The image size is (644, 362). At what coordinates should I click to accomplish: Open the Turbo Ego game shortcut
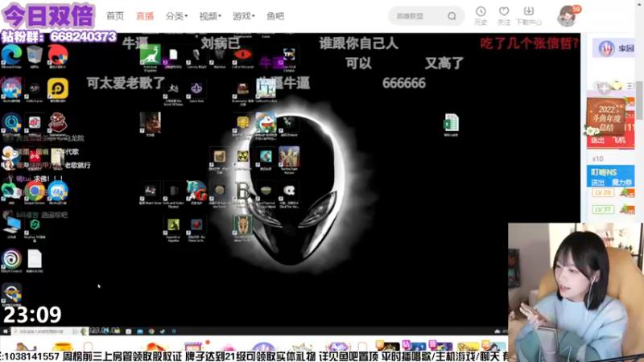pyautogui.click(x=289, y=159)
